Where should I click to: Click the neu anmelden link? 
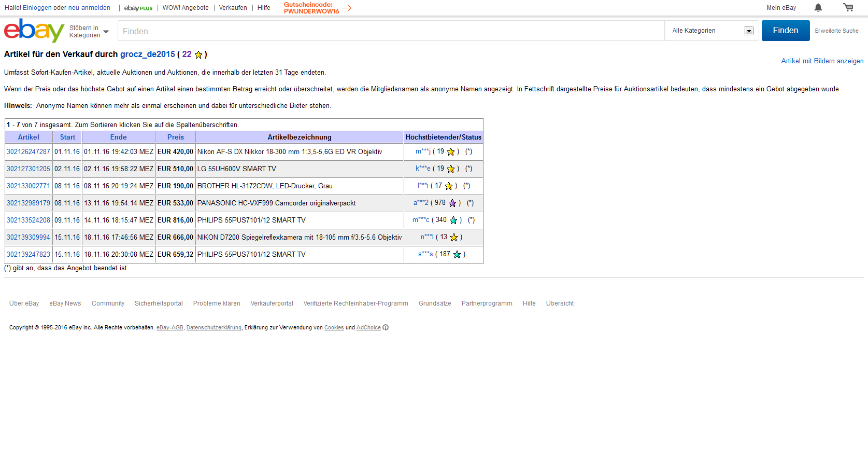coord(89,8)
